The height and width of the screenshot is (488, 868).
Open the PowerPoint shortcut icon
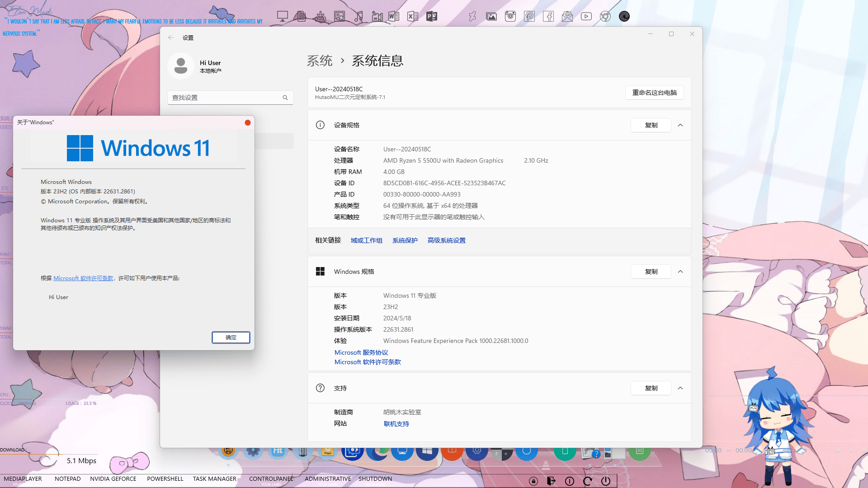pos(432,17)
